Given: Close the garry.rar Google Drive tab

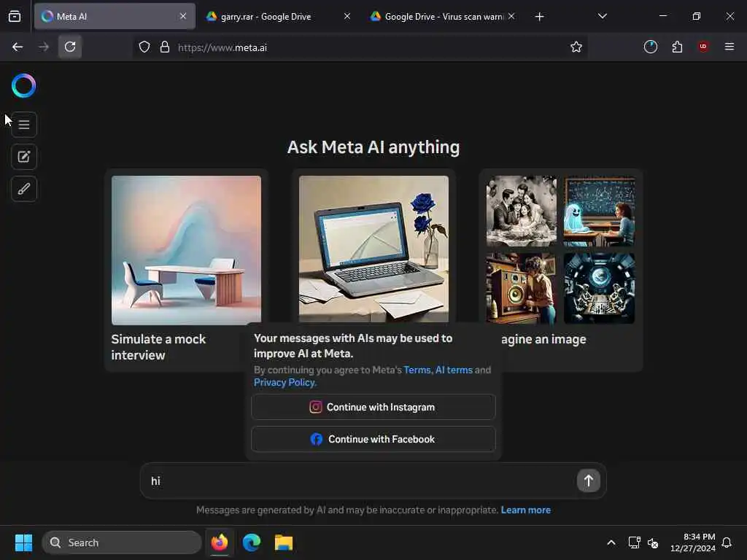Looking at the screenshot, I should pyautogui.click(x=347, y=16).
